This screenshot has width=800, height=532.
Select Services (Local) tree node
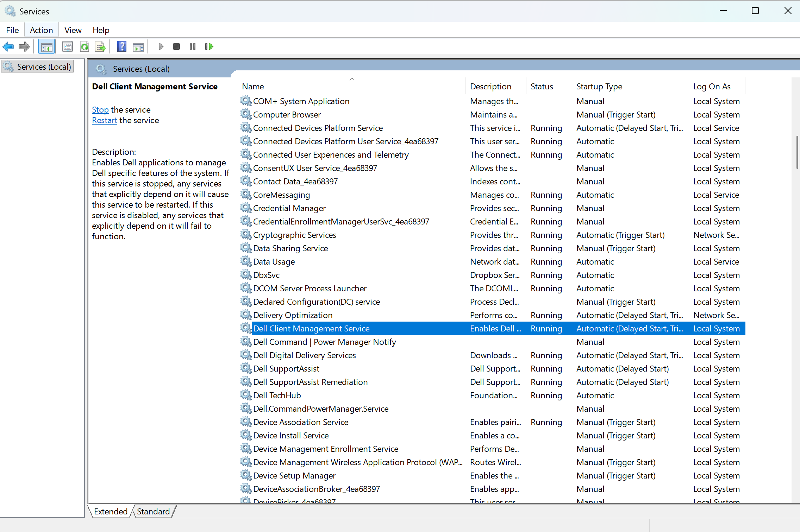pos(44,67)
